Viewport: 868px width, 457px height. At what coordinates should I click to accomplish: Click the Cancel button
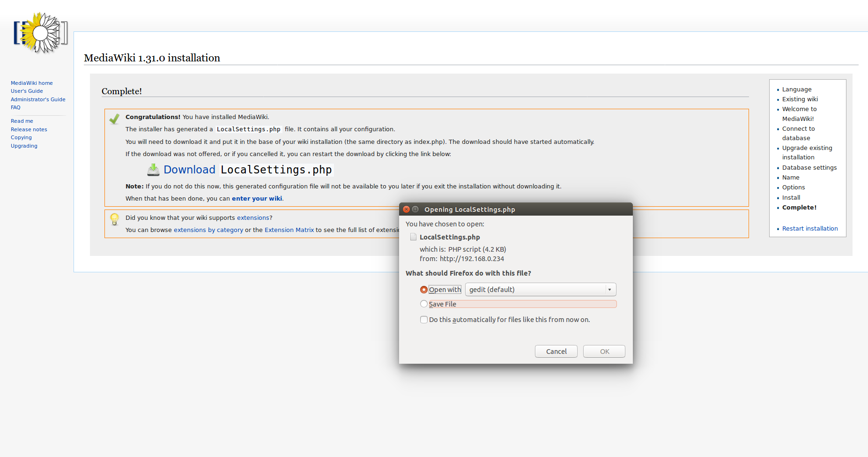(x=556, y=352)
